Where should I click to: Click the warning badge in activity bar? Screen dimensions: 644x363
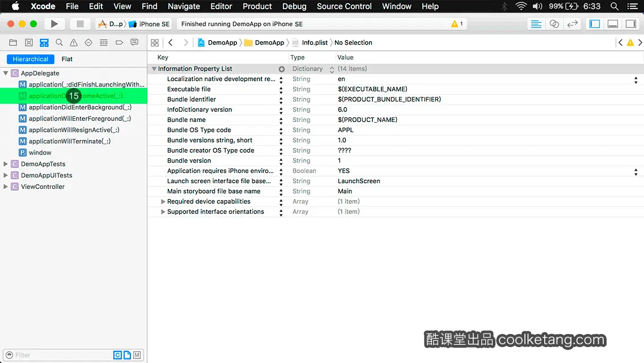click(457, 24)
